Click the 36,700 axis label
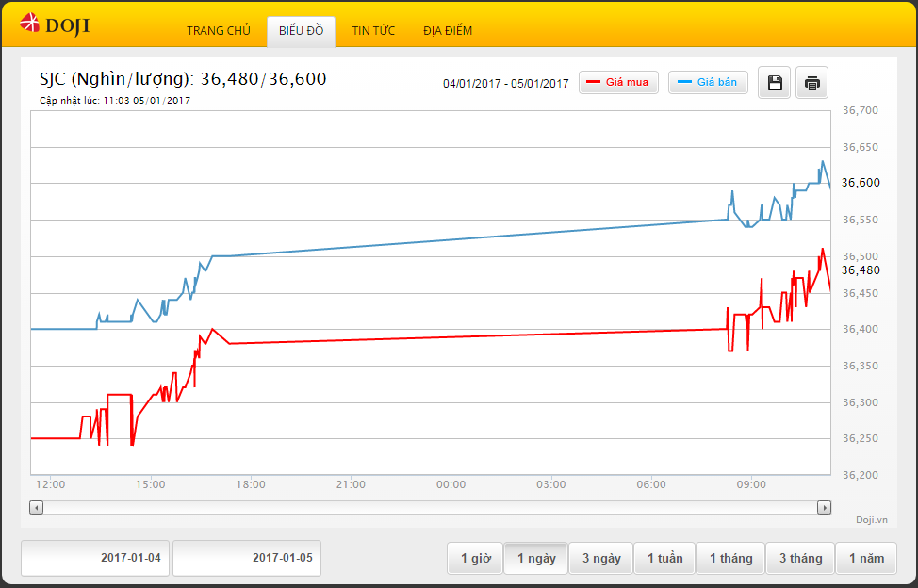918x588 pixels. (x=861, y=110)
